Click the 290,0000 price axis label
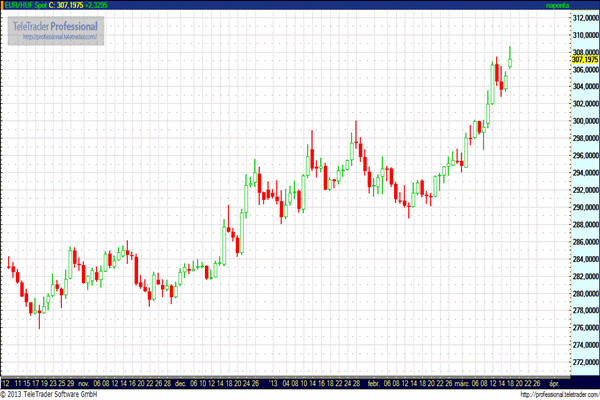This screenshot has height=400, width=600. point(584,207)
